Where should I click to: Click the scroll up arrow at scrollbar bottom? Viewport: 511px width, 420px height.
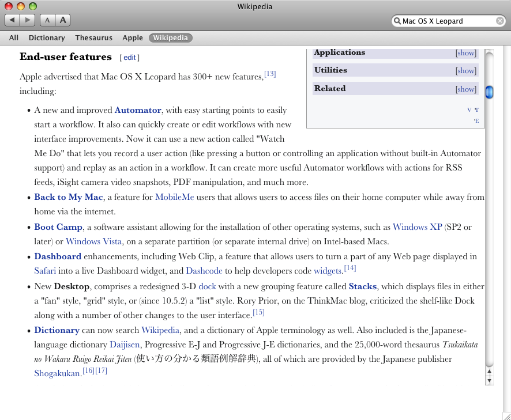coord(489,371)
